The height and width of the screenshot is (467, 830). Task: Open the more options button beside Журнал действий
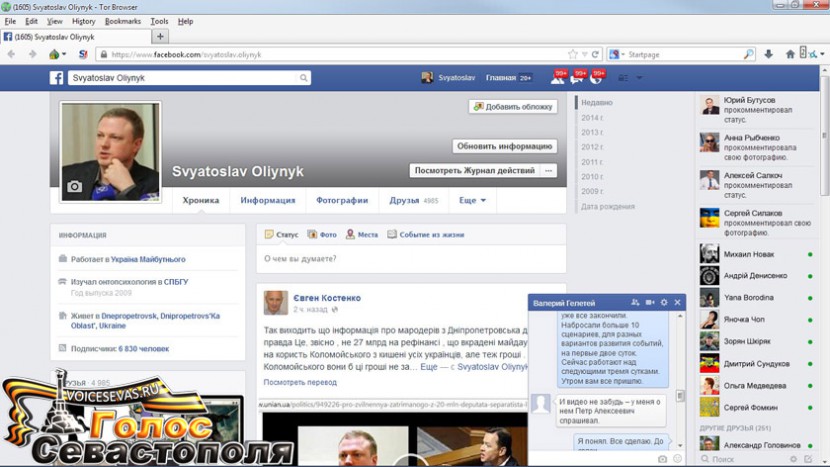(548, 171)
